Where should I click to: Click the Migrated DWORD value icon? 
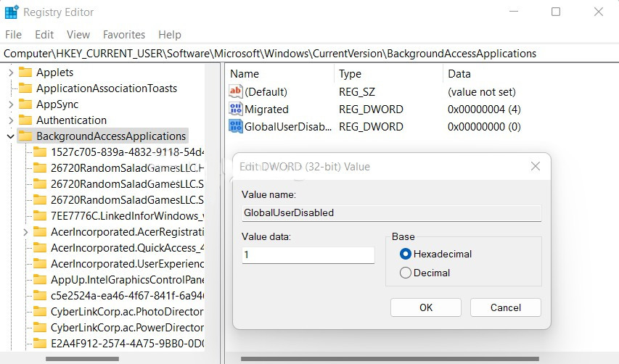(236, 109)
